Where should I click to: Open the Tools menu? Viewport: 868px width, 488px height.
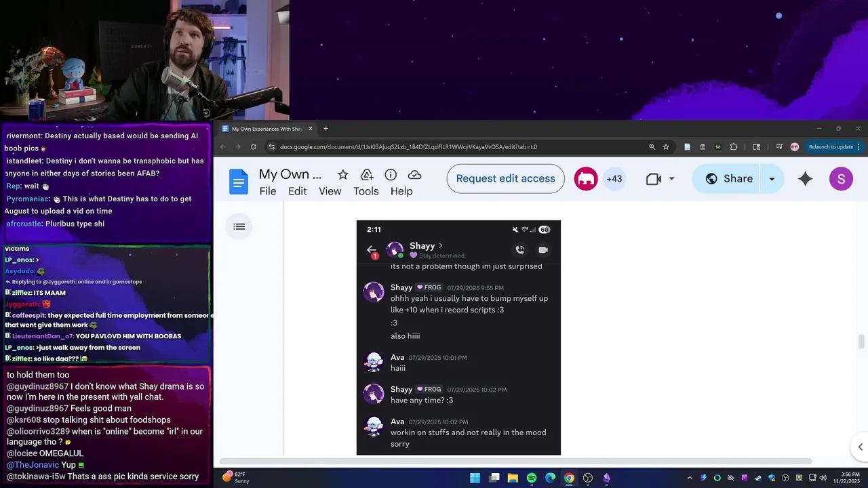[x=366, y=191]
